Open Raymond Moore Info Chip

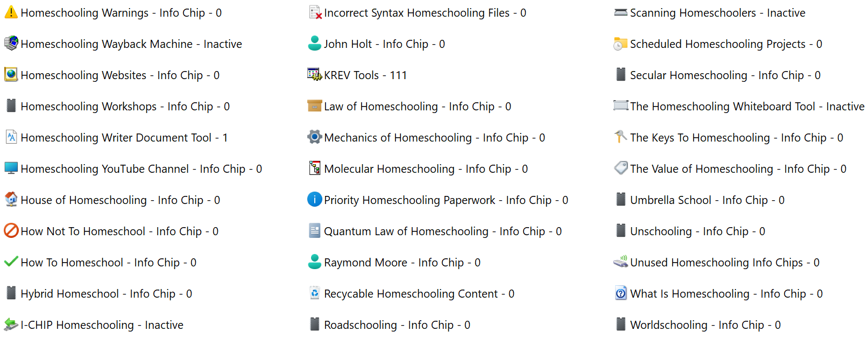(x=401, y=263)
